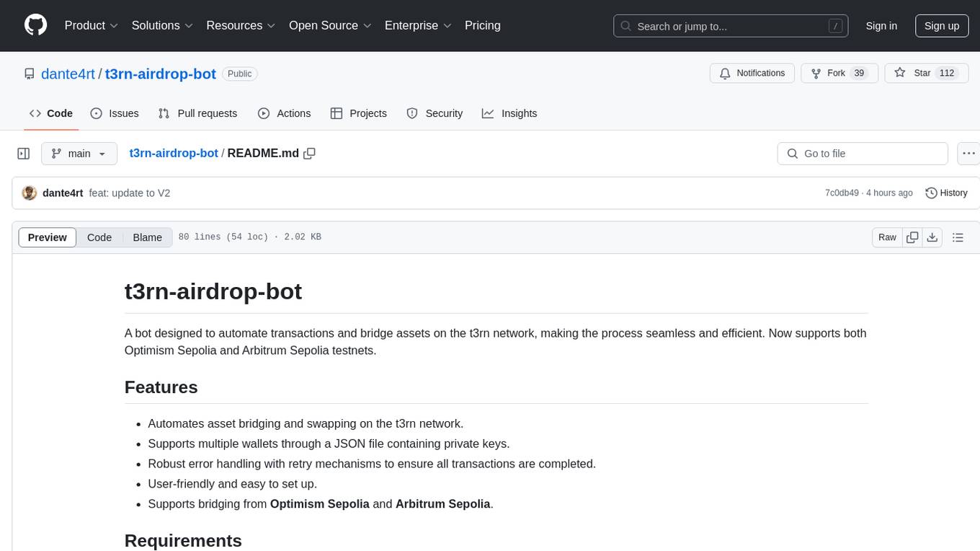This screenshot has width=980, height=551.
Task: Download the raw file
Action: pos(932,237)
